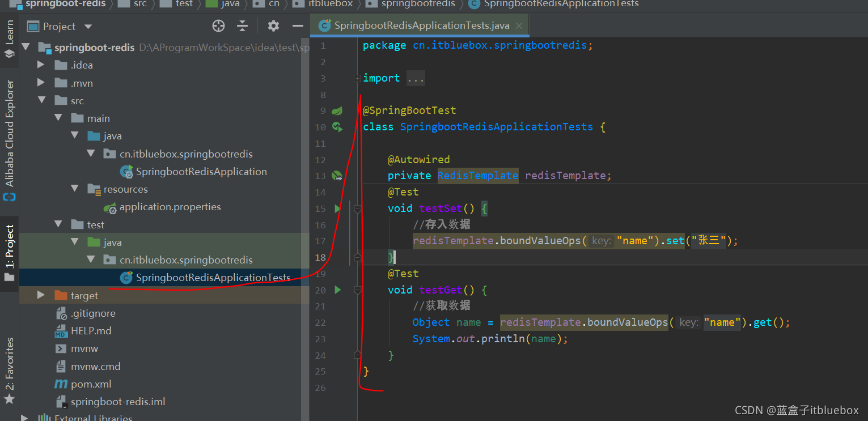Expand the folded import block
Viewport: 868px width, 421px height.
[x=357, y=78]
